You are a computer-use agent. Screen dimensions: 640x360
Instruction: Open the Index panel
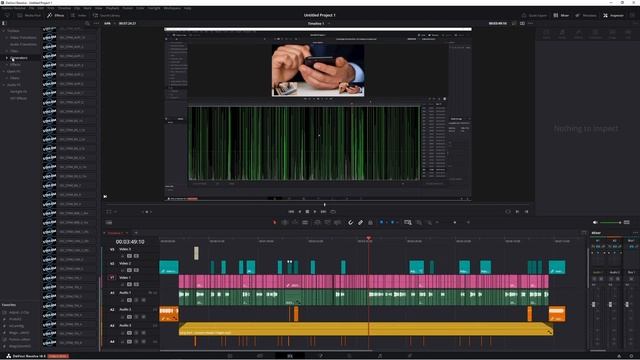(x=79, y=16)
